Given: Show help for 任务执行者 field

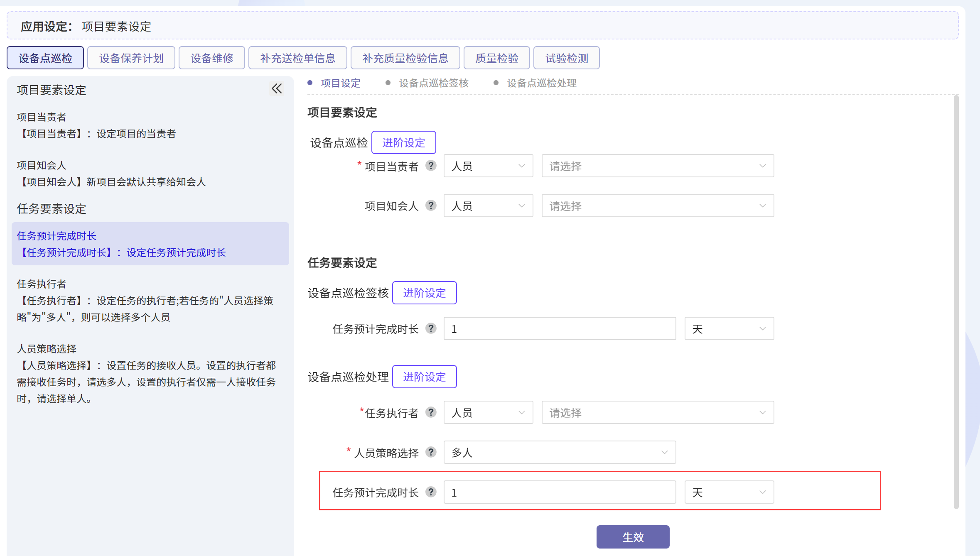Looking at the screenshot, I should [431, 412].
